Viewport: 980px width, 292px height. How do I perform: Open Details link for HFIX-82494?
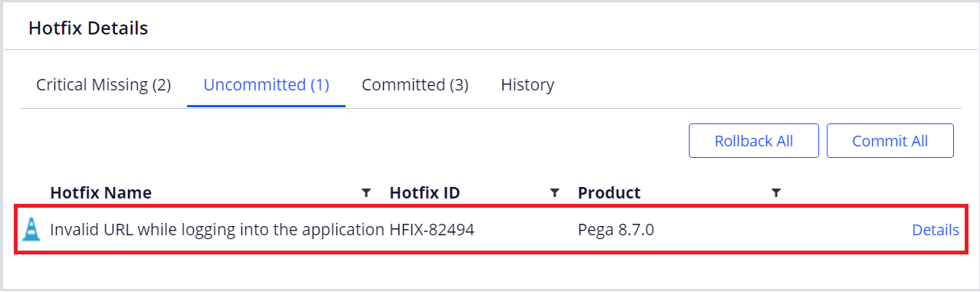point(936,230)
